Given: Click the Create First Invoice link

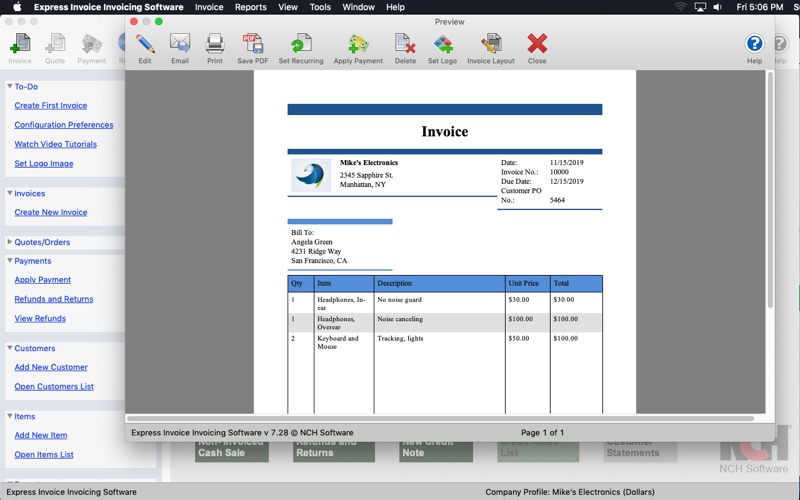Looking at the screenshot, I should click(51, 105).
